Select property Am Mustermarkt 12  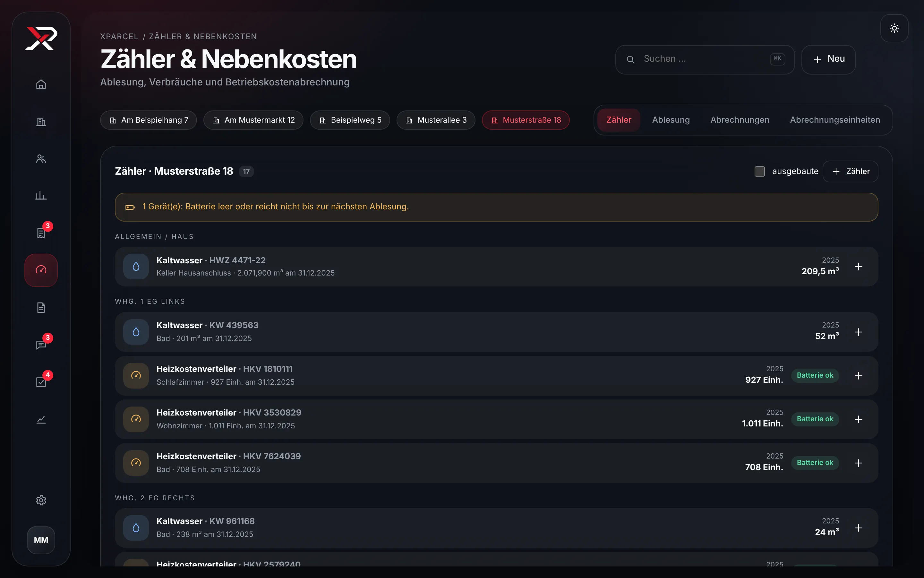pos(253,120)
